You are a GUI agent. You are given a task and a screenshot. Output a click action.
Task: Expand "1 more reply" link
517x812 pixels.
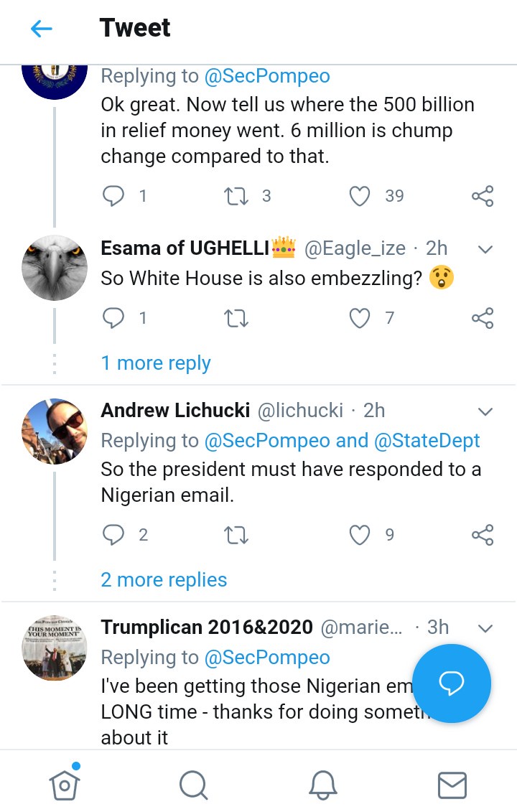tap(156, 363)
